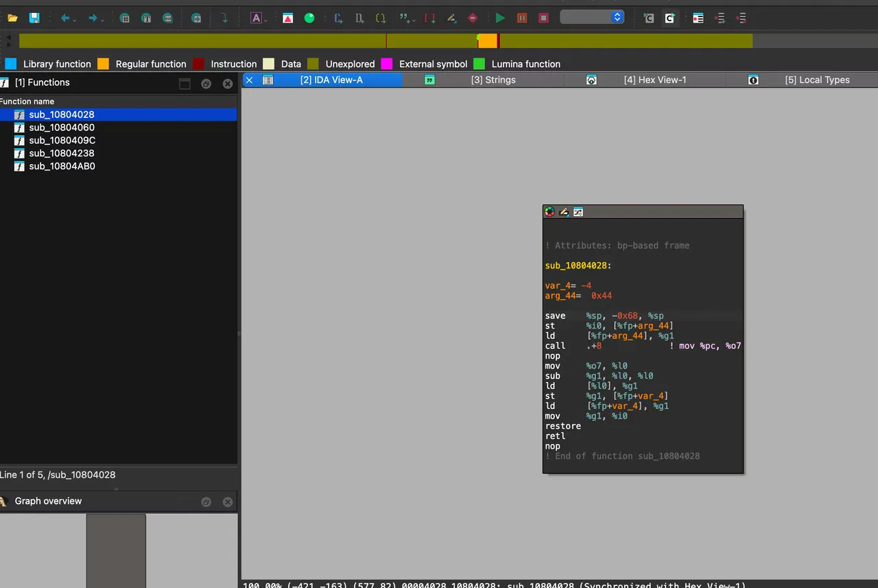Jump forward with the right arrow
Image resolution: width=878 pixels, height=588 pixels.
[x=93, y=18]
